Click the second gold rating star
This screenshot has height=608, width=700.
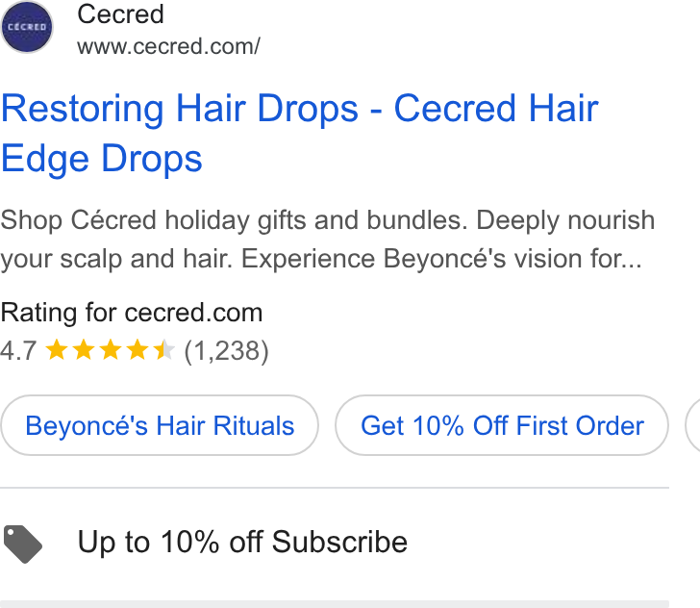click(x=84, y=350)
